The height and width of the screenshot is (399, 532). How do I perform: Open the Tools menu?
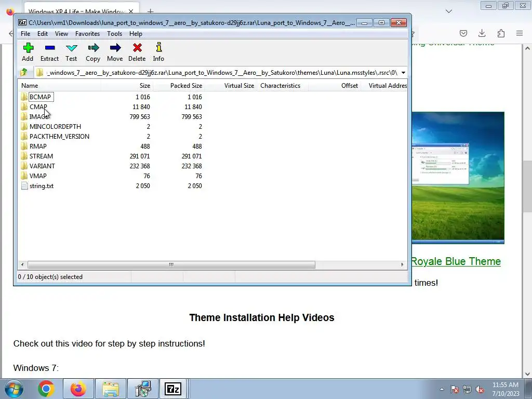114,34
